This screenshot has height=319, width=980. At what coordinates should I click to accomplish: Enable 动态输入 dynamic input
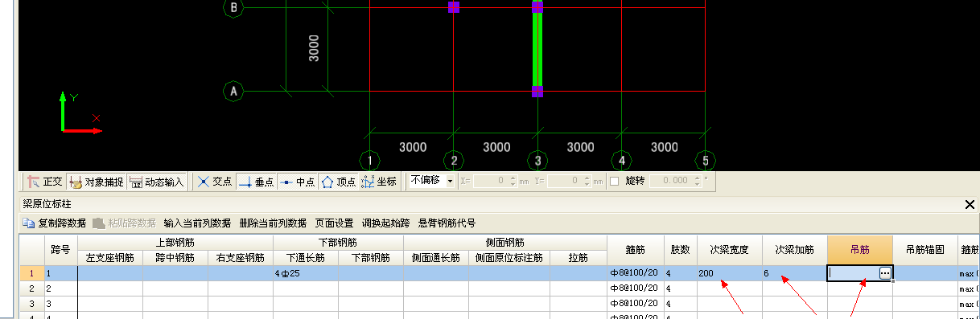157,182
